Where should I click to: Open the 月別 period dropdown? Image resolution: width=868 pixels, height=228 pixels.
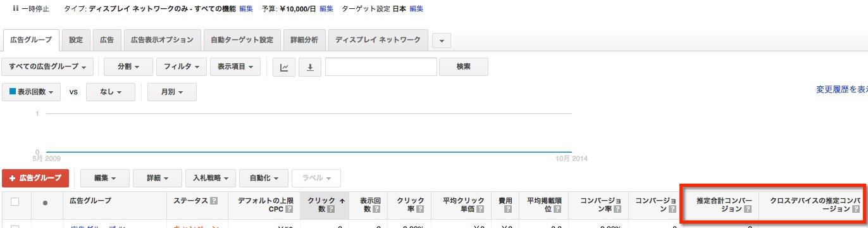(171, 92)
